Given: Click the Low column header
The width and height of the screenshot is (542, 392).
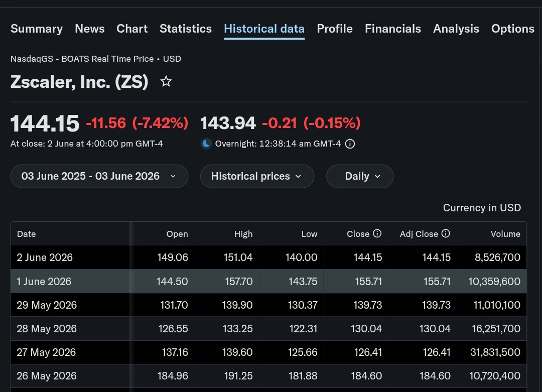Looking at the screenshot, I should 309,234.
